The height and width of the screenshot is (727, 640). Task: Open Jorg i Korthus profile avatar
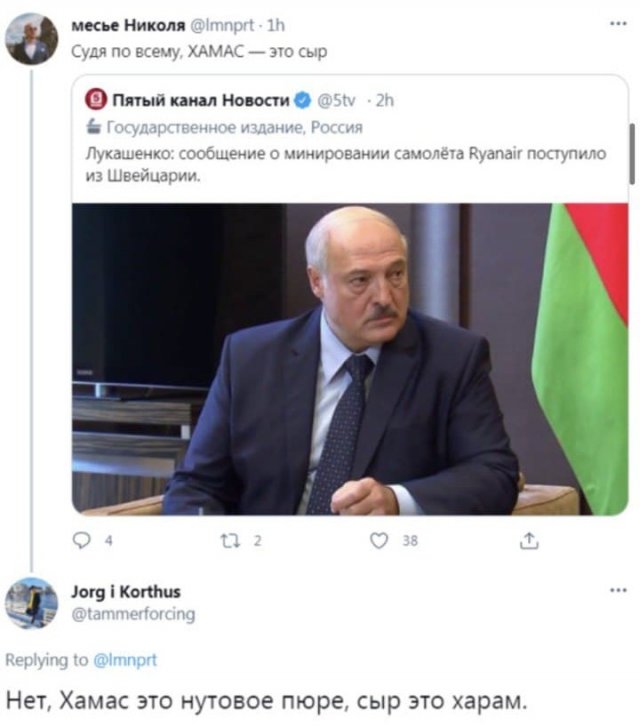tap(32, 603)
